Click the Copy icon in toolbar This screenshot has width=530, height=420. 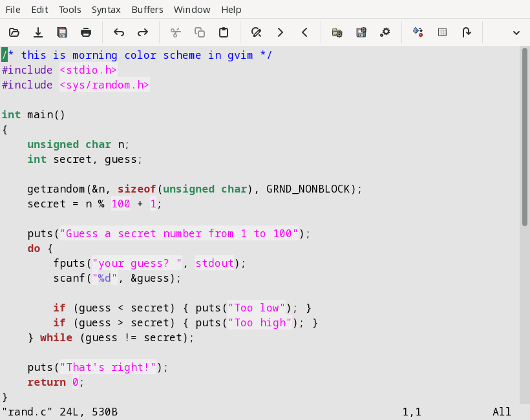(x=200, y=32)
